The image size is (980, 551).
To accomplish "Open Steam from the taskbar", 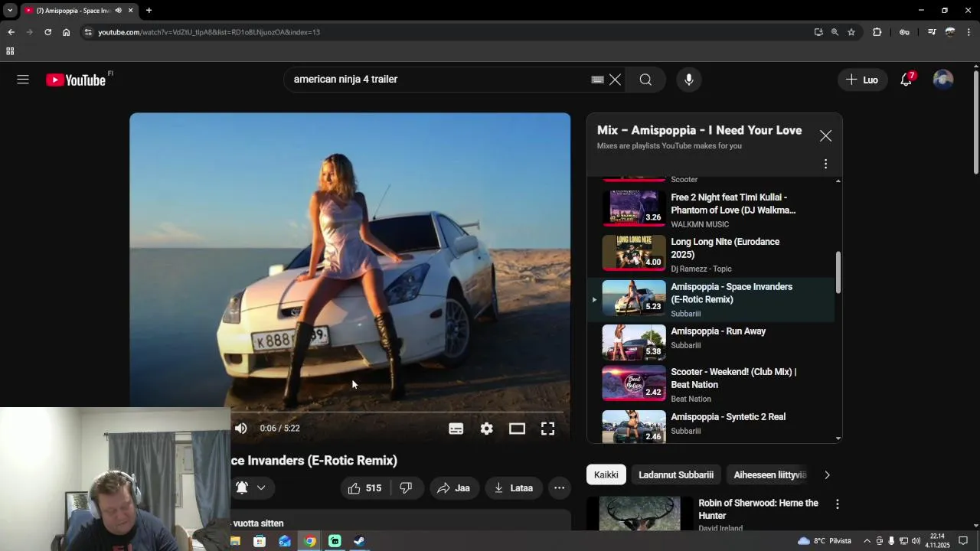I will tap(359, 541).
